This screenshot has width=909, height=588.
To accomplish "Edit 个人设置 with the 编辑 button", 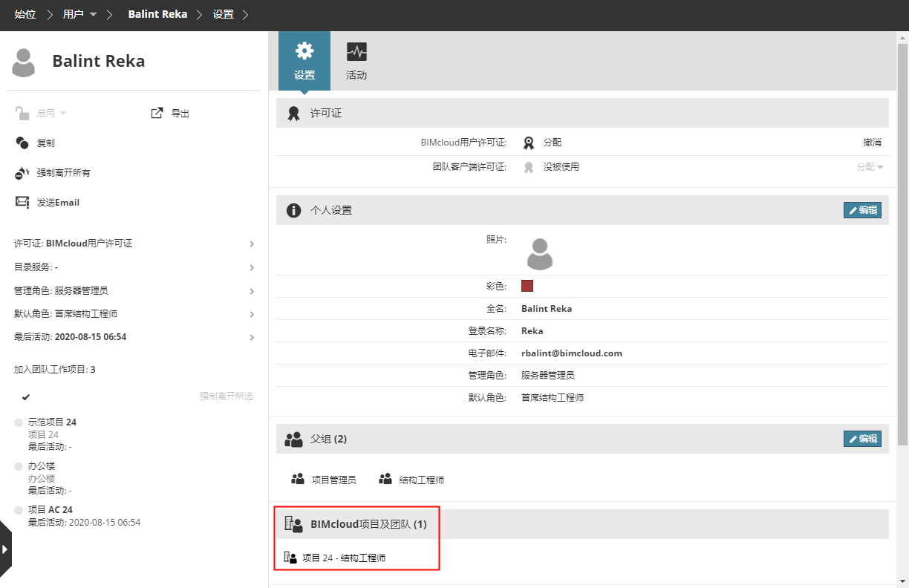I will tap(862, 210).
